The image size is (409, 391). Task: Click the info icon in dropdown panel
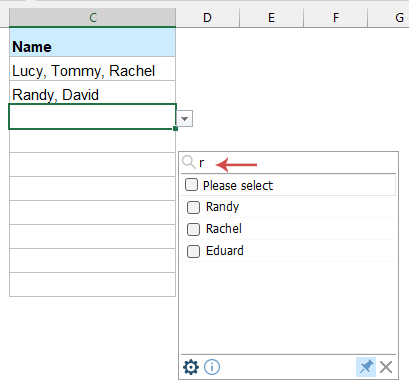coord(212,367)
